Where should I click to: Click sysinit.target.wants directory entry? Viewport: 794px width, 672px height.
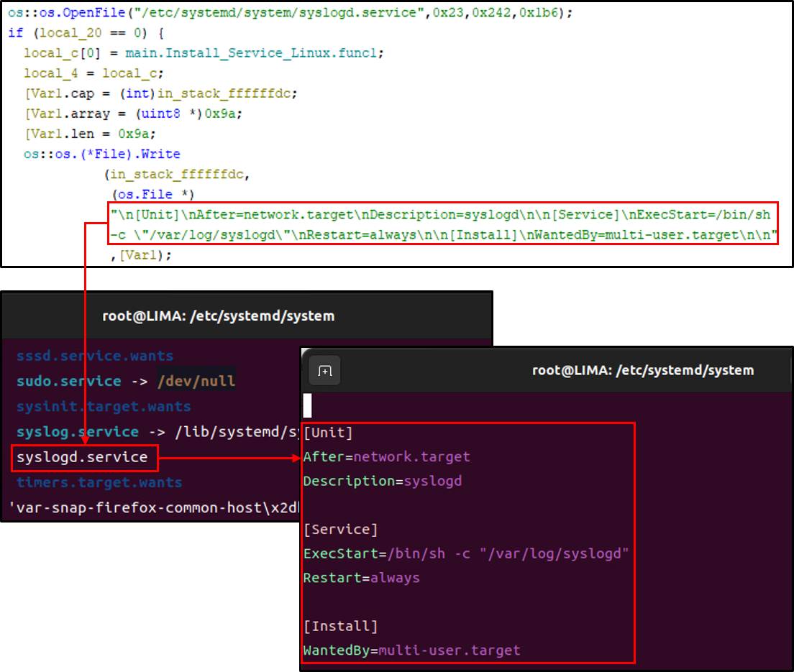pos(104,407)
